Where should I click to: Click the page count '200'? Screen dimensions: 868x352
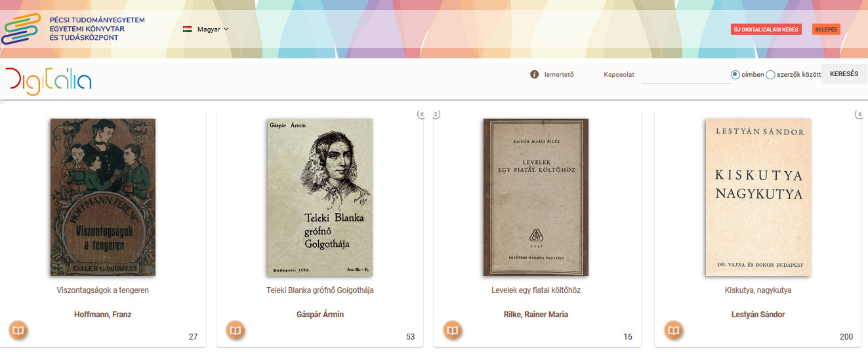pyautogui.click(x=846, y=337)
